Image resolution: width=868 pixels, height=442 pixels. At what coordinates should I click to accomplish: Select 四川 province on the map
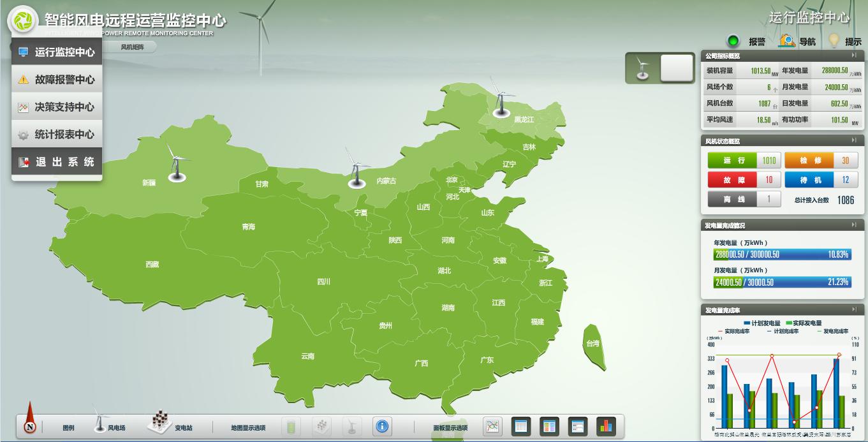(323, 282)
